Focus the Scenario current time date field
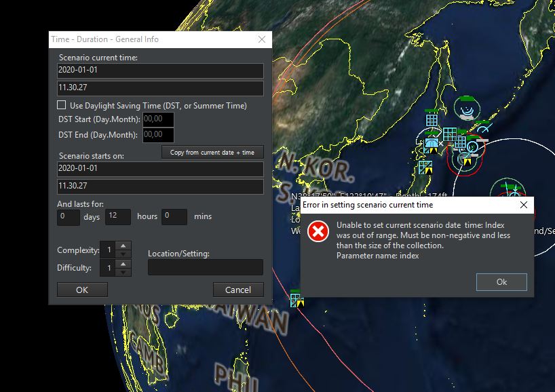This screenshot has width=555, height=392. (160, 71)
